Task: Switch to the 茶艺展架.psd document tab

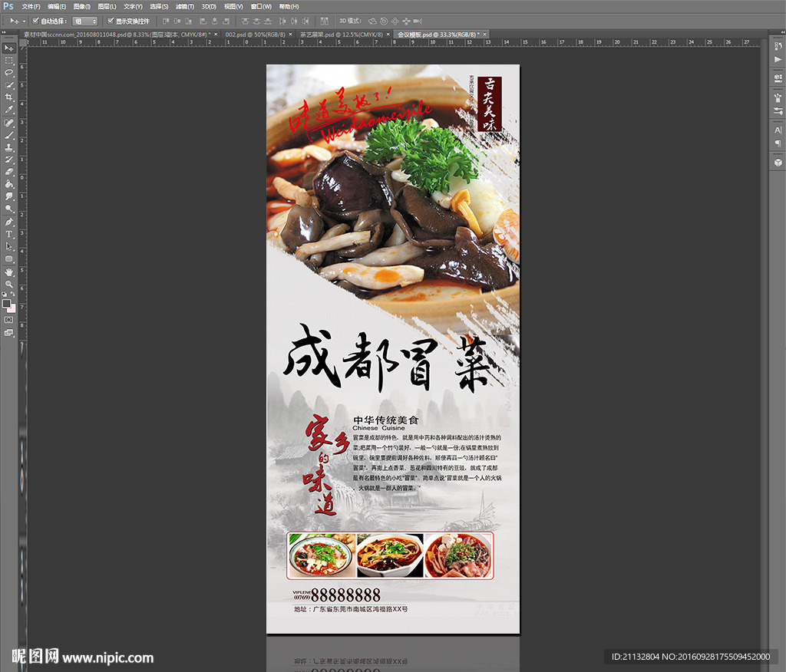Action: 341,35
